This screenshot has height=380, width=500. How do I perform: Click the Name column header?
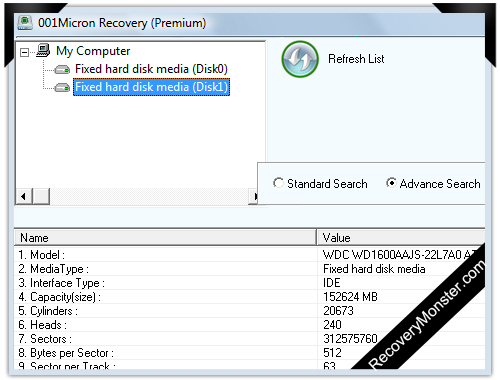click(x=165, y=238)
